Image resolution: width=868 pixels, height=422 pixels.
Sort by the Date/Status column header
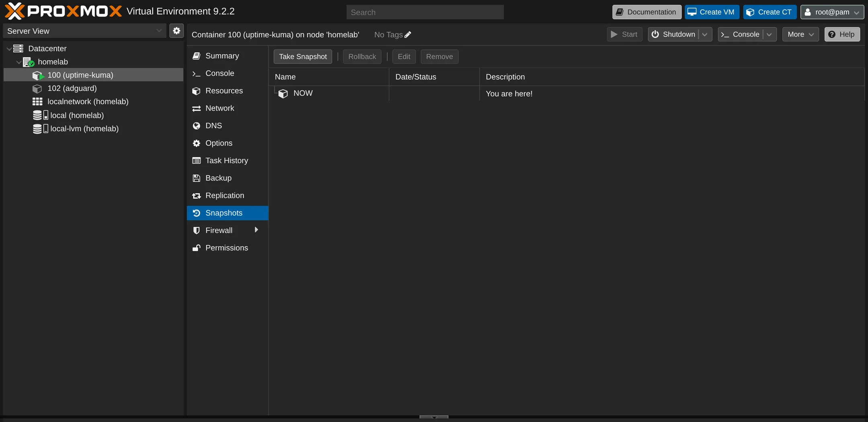[434, 77]
